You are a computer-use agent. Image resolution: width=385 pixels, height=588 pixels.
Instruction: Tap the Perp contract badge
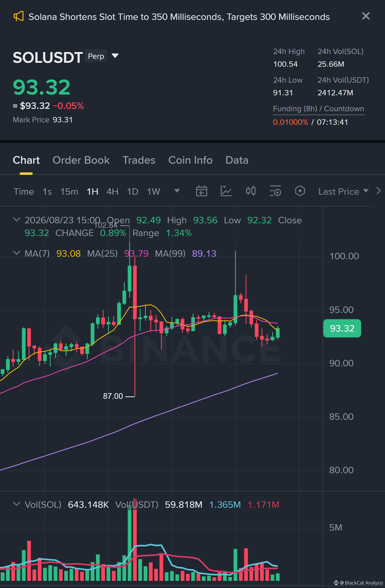[96, 56]
